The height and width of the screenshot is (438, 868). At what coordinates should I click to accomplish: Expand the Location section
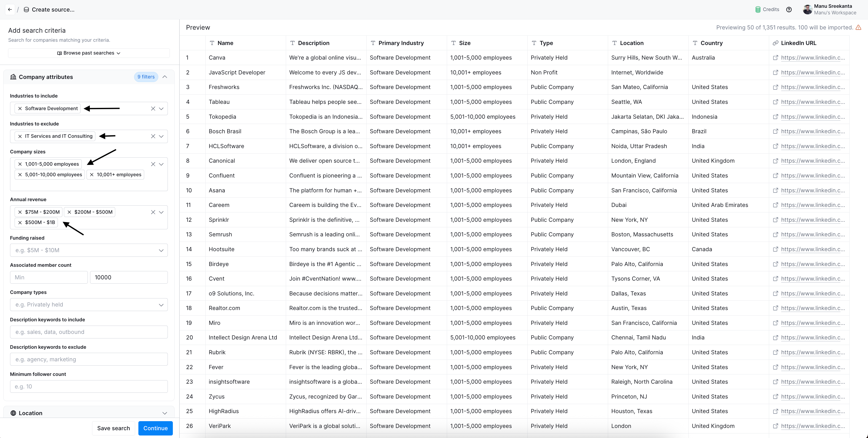click(165, 413)
